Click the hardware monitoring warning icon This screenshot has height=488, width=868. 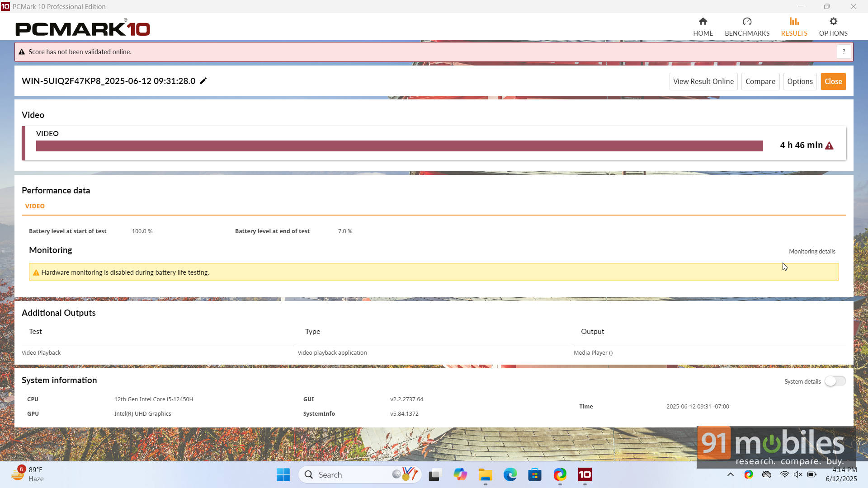pyautogui.click(x=36, y=272)
